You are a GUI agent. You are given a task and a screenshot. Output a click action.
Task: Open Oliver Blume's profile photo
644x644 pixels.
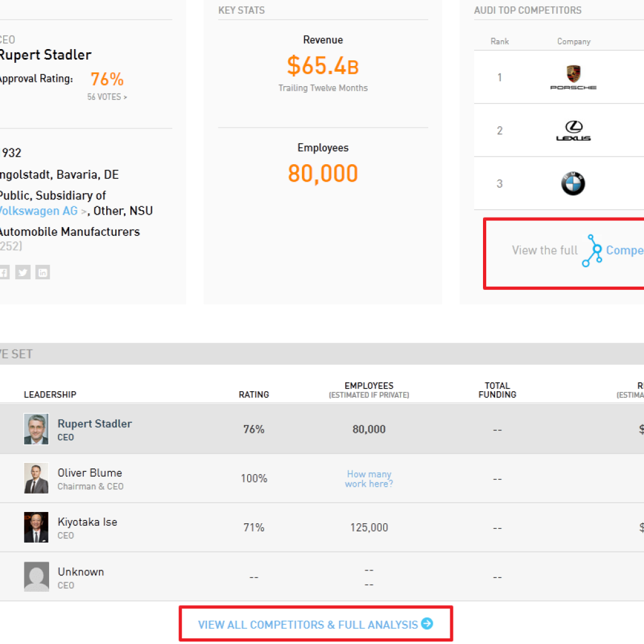point(36,478)
